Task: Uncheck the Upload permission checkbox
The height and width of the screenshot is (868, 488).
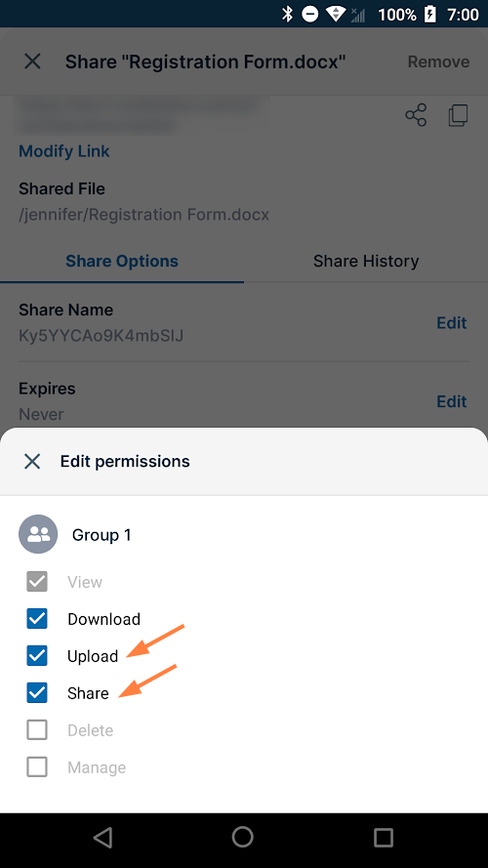Action: pyautogui.click(x=37, y=656)
